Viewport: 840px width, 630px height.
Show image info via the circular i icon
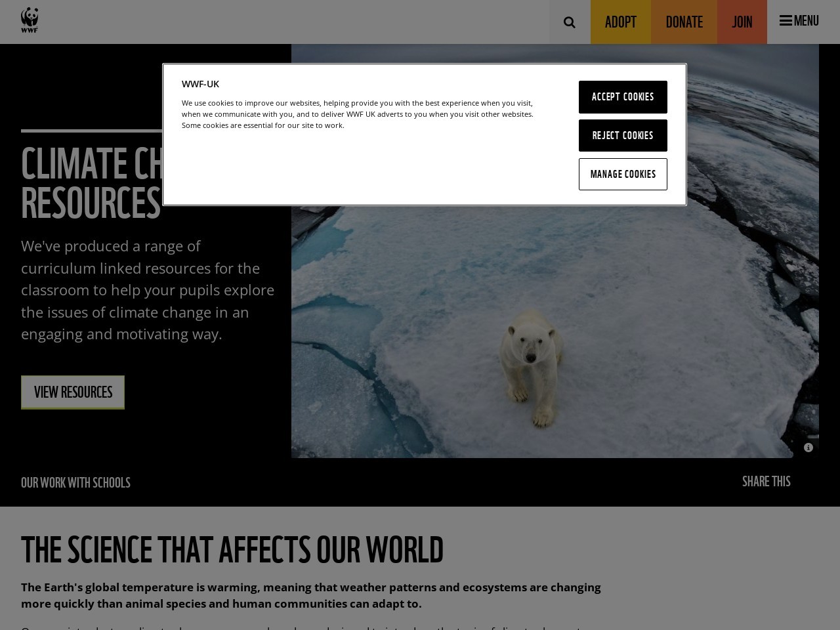808,448
